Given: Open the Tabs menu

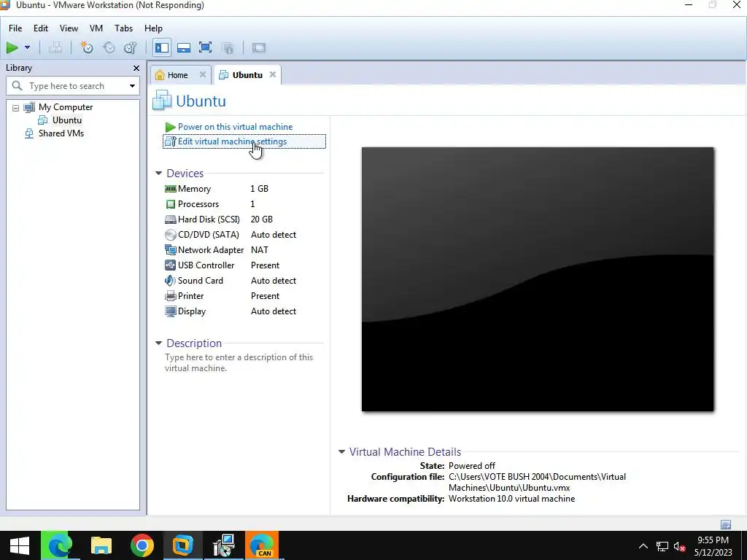Looking at the screenshot, I should pyautogui.click(x=123, y=28).
